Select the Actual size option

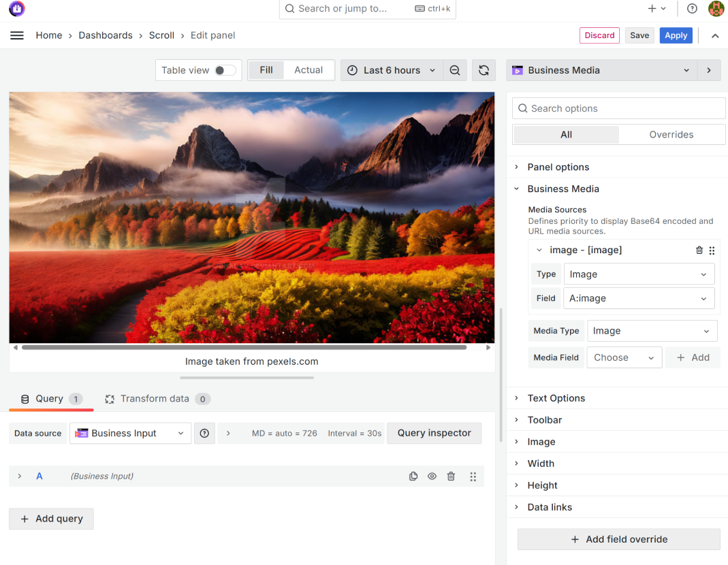coord(308,70)
